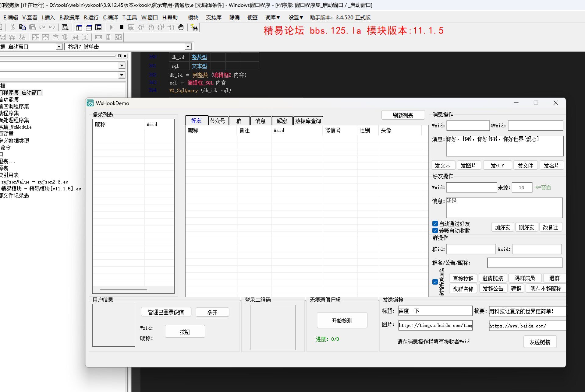Open the find/preview magnifier icon
Viewport: 585px width, 392px height.
[65, 27]
